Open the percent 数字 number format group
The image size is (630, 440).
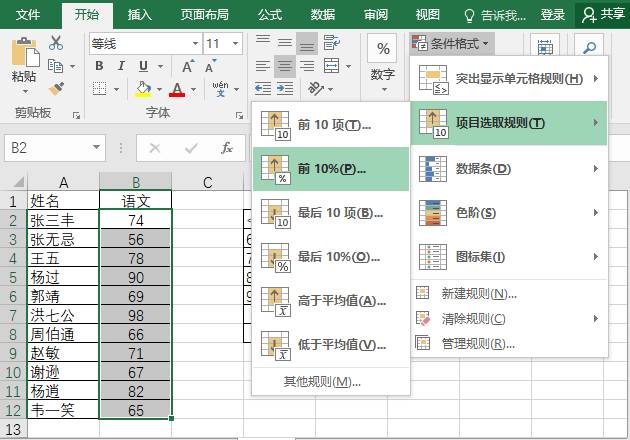coord(382,64)
